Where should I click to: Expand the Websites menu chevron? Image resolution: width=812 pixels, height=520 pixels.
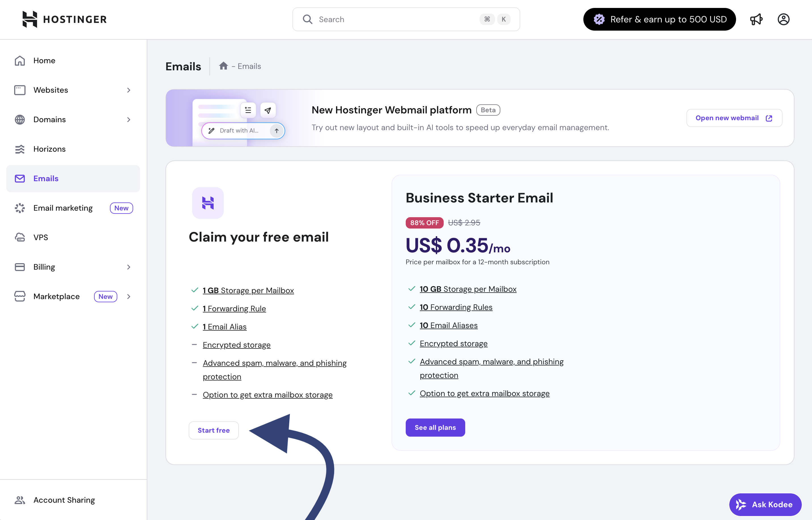129,90
